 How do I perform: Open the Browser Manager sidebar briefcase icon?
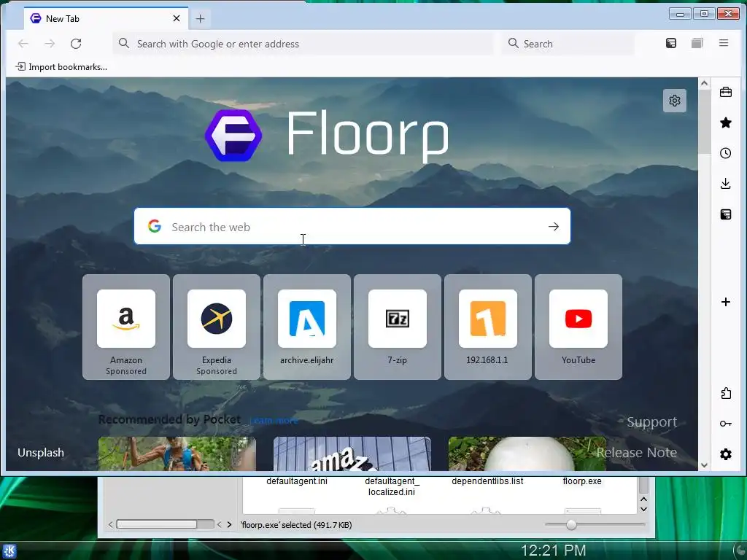pos(726,92)
